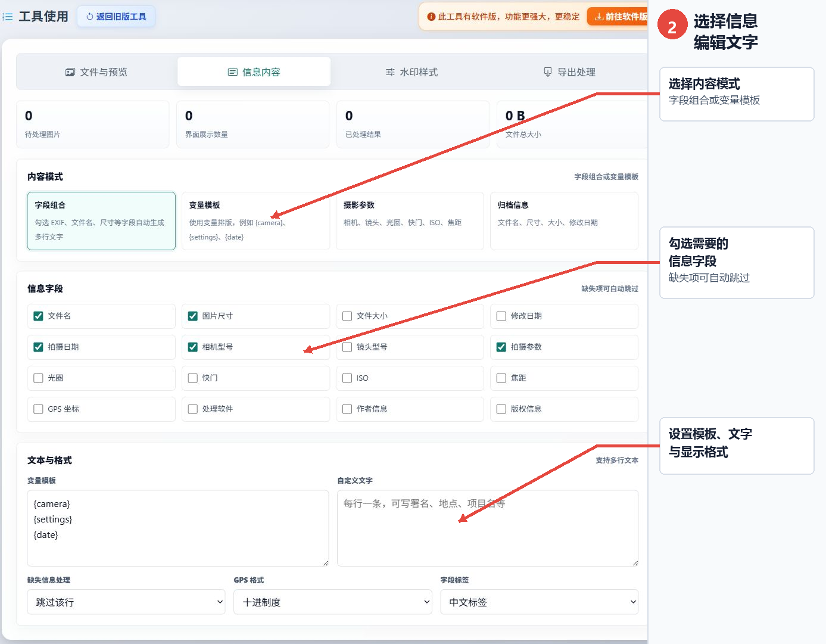Click the export icon on 导出处理 tab

click(548, 72)
